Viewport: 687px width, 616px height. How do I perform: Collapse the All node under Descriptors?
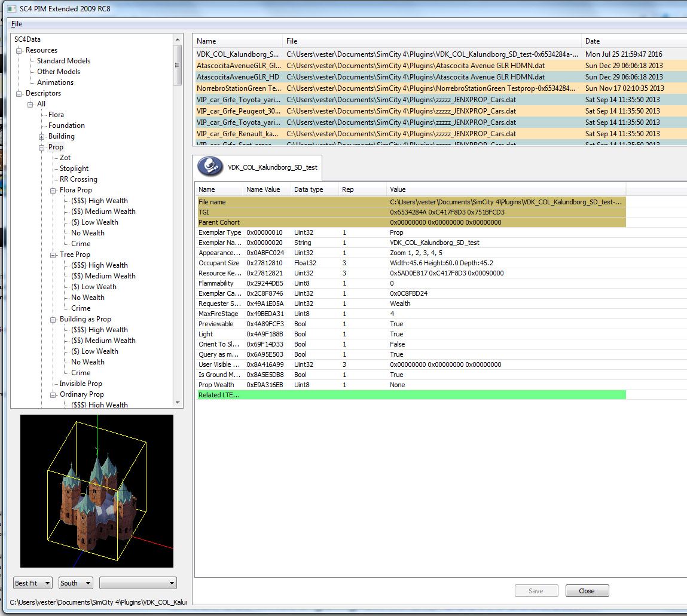(x=30, y=104)
